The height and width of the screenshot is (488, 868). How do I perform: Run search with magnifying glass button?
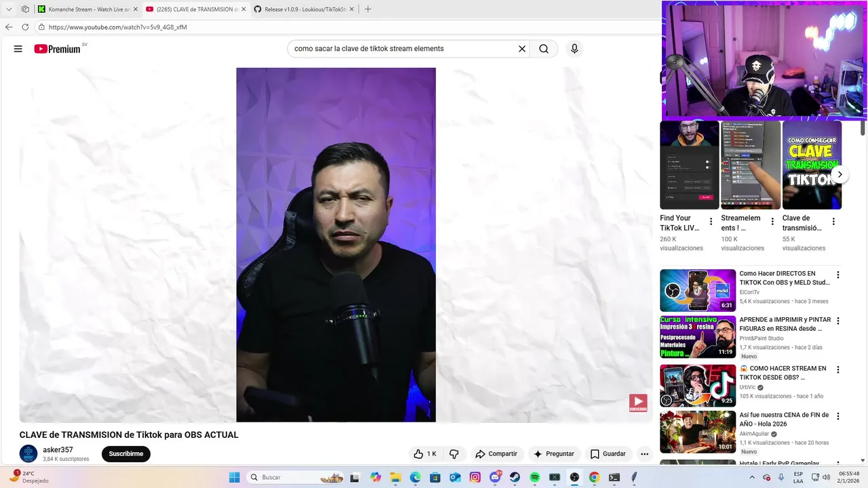(544, 49)
